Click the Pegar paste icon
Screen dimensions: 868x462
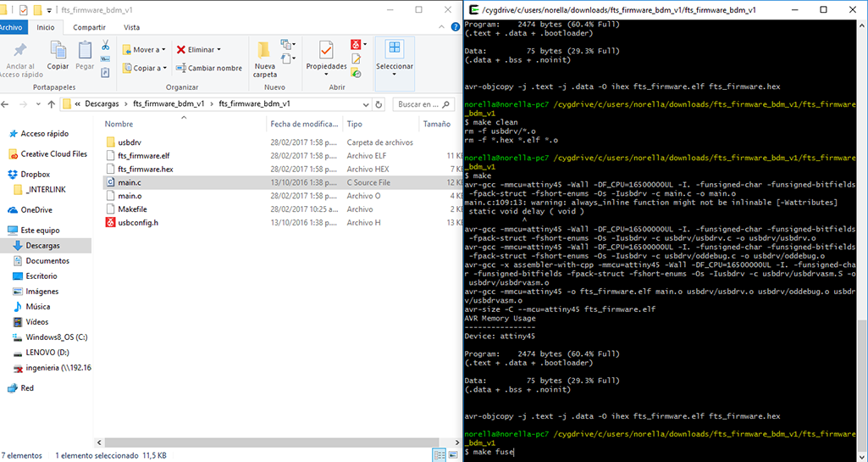tap(85, 50)
